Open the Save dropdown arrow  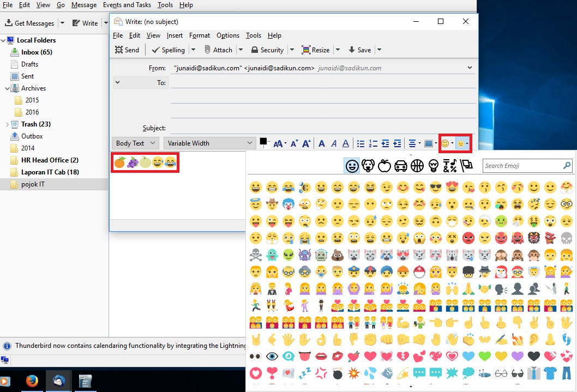[x=379, y=50]
